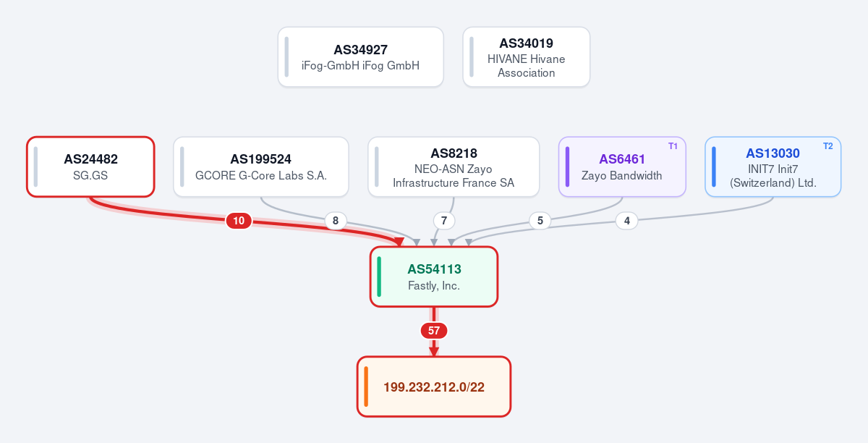Click the AS6461 Zayo Bandwidth node

click(622, 166)
